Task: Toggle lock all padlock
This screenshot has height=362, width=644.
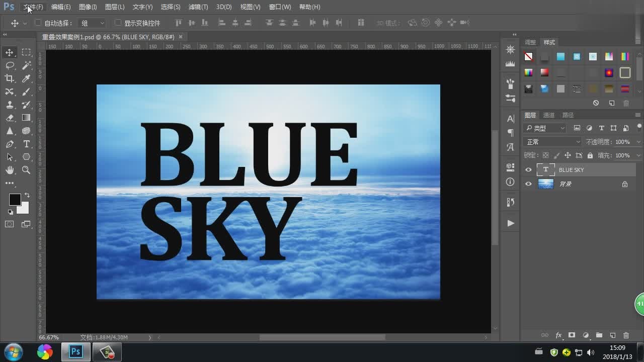Action: [x=590, y=155]
